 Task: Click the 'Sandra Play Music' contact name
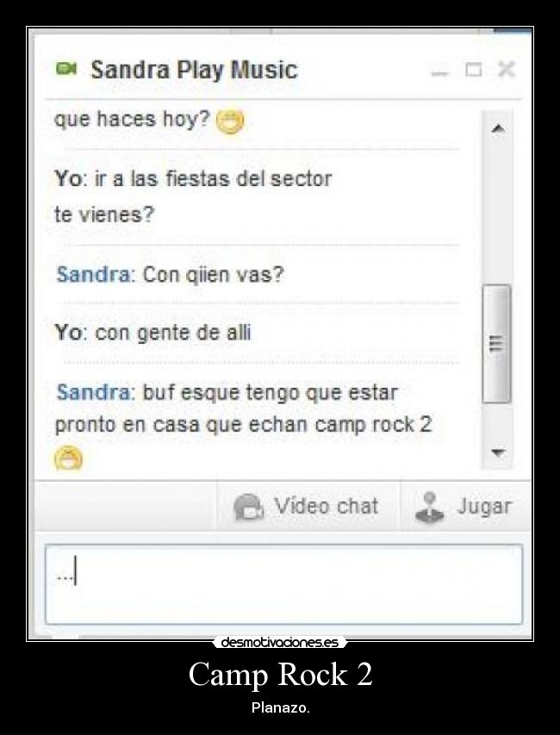click(x=194, y=70)
